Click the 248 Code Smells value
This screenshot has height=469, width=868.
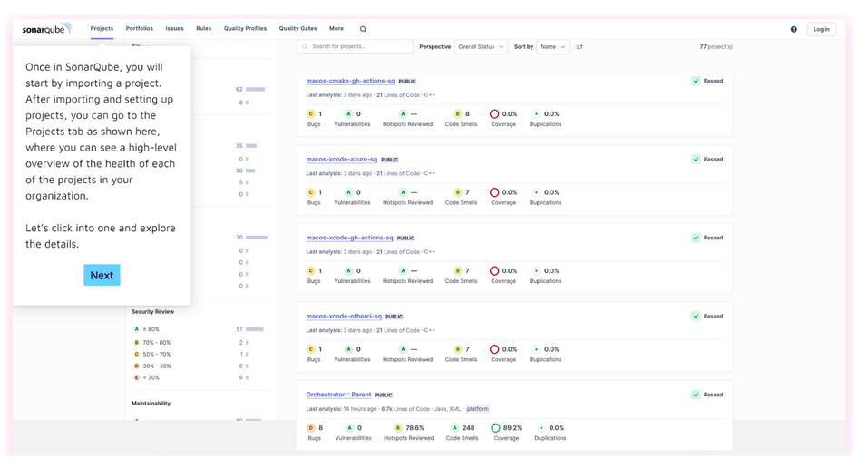click(469, 428)
